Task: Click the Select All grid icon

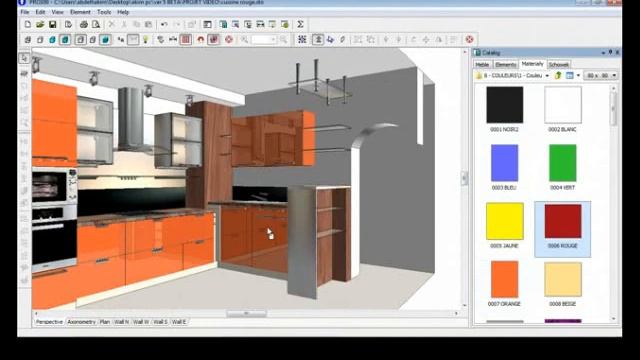Action: tap(302, 40)
